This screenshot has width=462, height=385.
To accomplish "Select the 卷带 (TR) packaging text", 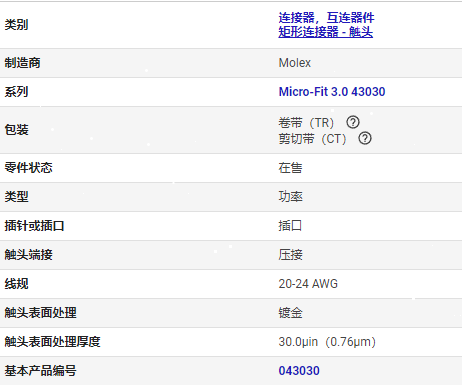I will 306,123.
